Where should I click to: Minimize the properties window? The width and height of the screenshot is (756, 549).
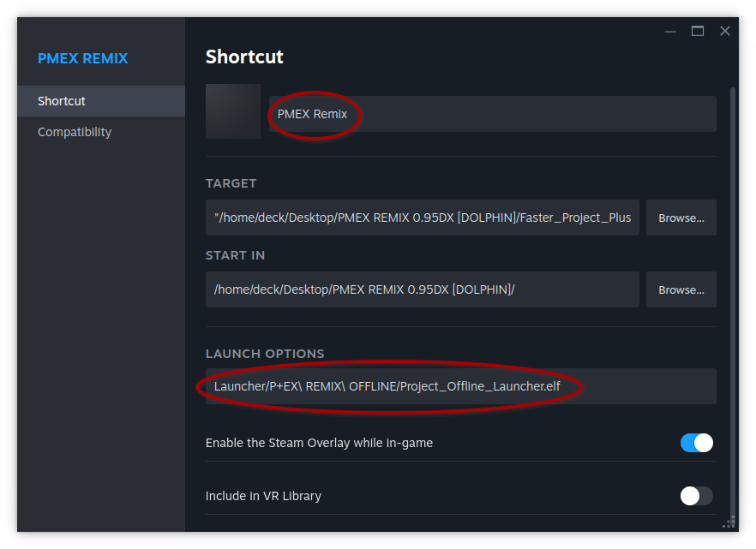click(x=670, y=32)
